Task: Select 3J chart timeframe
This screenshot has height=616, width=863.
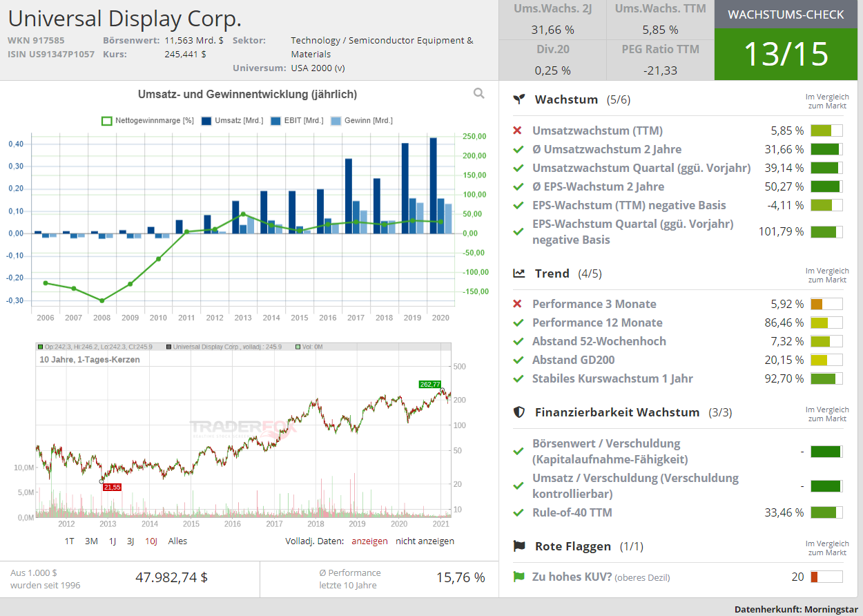Action: 130,541
